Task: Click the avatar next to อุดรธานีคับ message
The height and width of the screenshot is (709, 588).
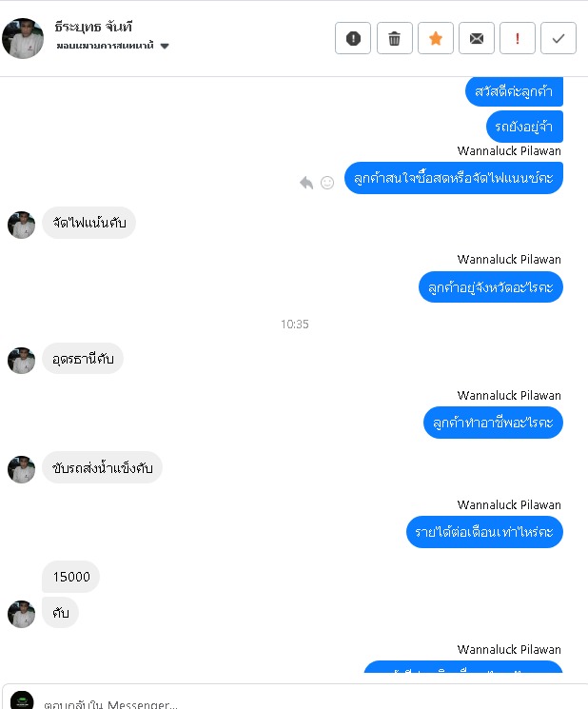Action: click(x=21, y=361)
